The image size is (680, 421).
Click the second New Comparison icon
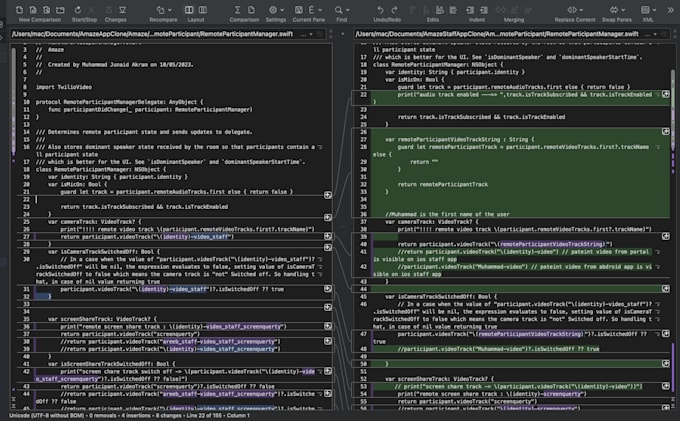point(33,10)
